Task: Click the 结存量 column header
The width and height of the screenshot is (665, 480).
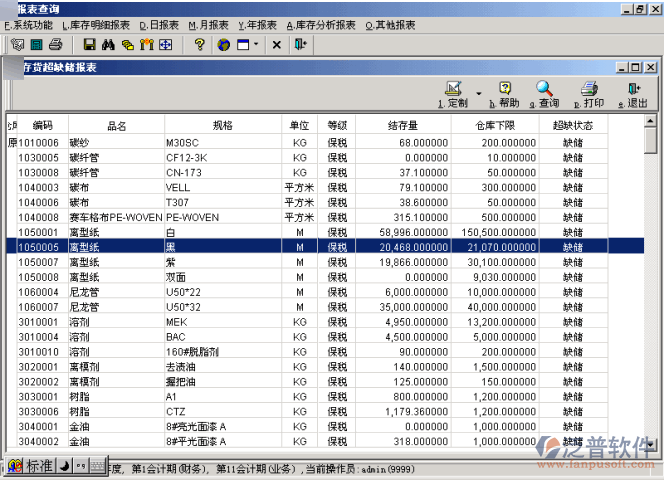Action: pyautogui.click(x=401, y=125)
